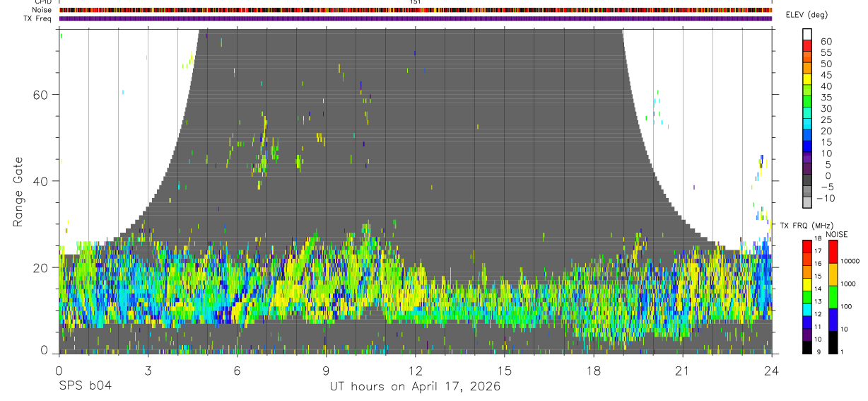Pick the green segment of NOISE colorbar
Image resolution: width=868 pixels, height=401 pixels.
click(833, 297)
